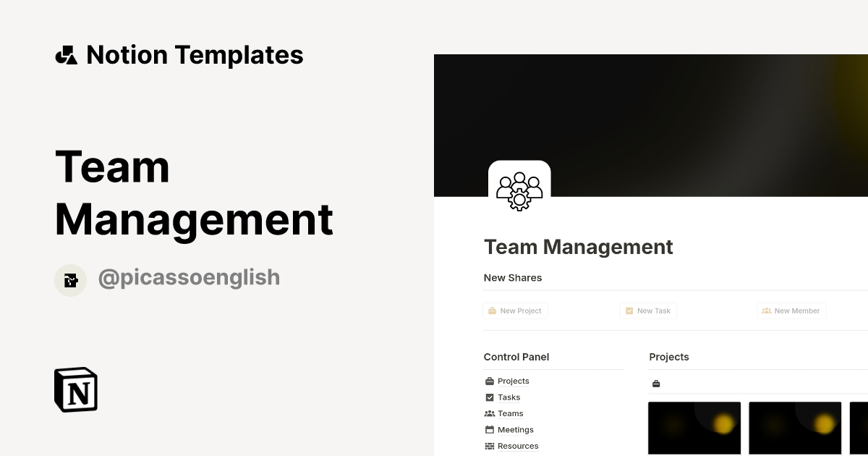Viewport: 868px width, 456px height.
Task: Click the people icon inside New Member
Action: click(x=767, y=311)
